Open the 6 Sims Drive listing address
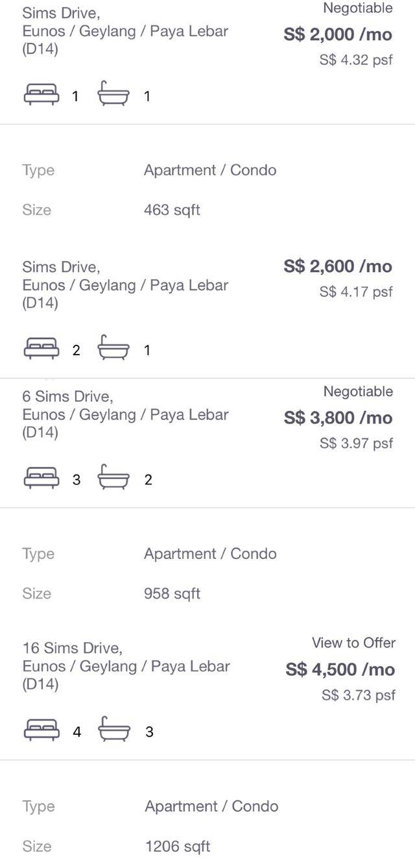415x868 pixels. point(67,396)
